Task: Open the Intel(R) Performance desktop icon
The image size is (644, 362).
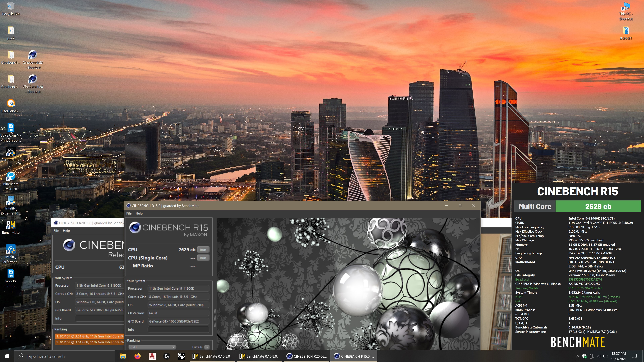Action: (11, 254)
